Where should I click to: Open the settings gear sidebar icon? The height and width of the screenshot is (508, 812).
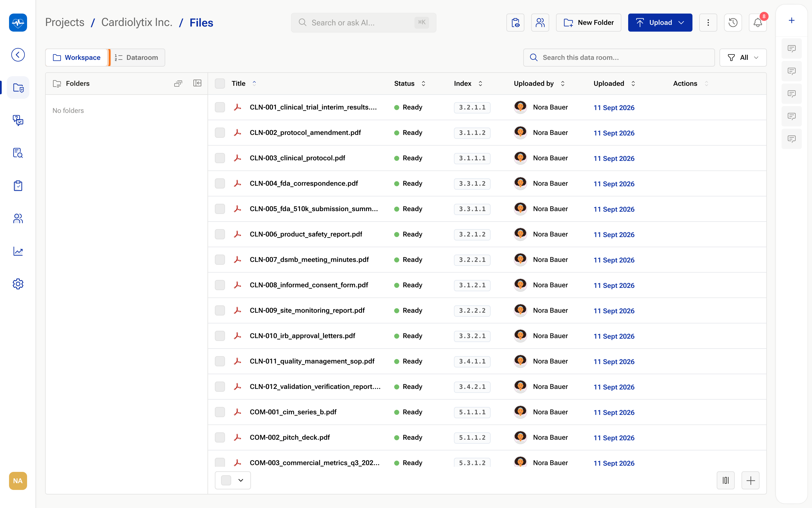point(18,284)
